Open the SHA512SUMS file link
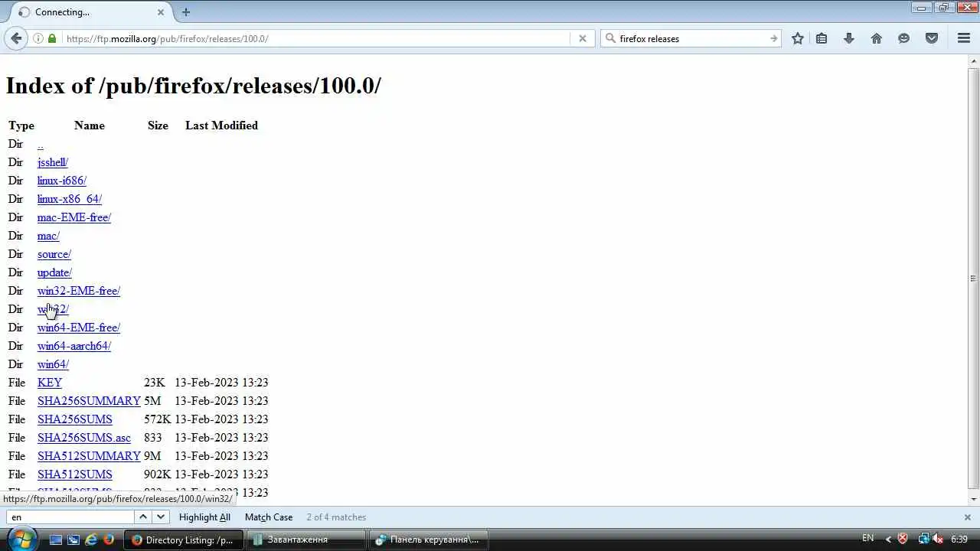The height and width of the screenshot is (551, 980). 75,474
